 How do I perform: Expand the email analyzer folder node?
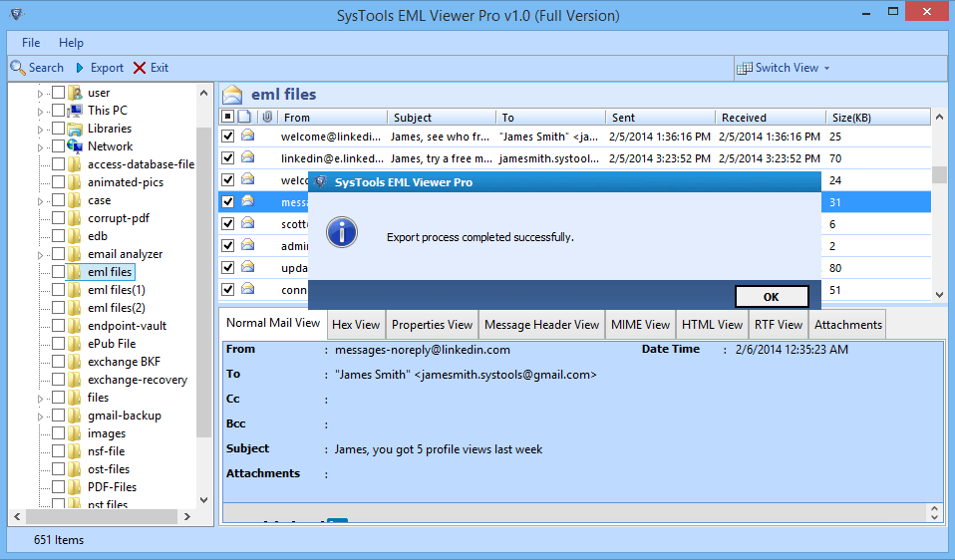pos(40,255)
